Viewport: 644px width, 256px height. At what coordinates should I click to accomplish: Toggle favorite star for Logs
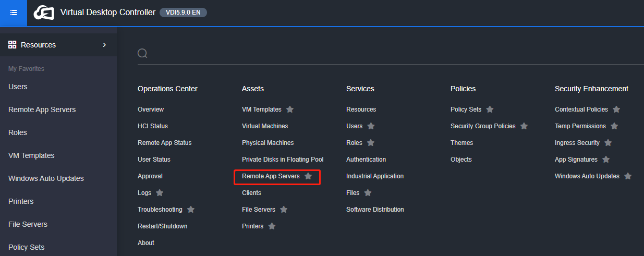(160, 193)
